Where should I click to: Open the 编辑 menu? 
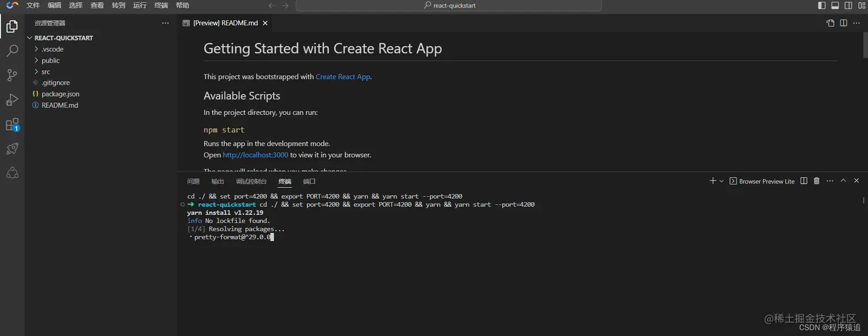55,6
